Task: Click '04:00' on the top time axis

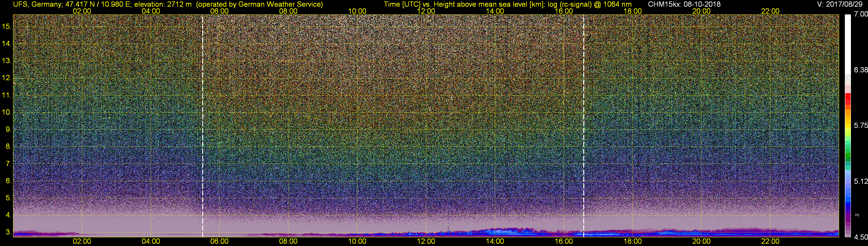Action: (x=151, y=11)
